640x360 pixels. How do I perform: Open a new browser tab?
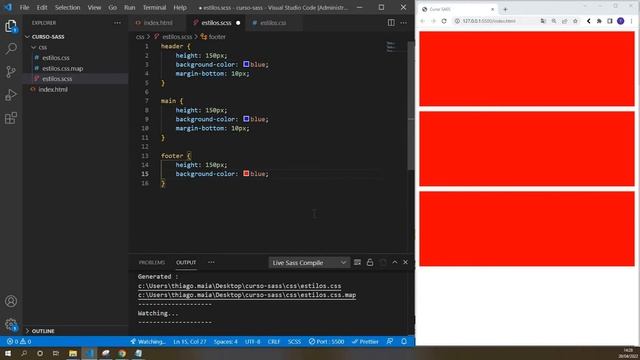pyautogui.click(x=505, y=9)
